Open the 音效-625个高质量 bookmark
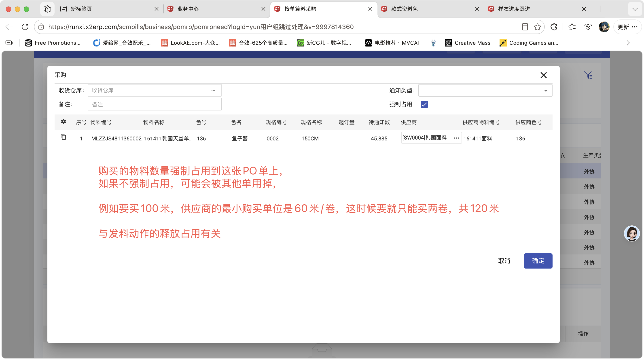The image size is (644, 360). [258, 43]
